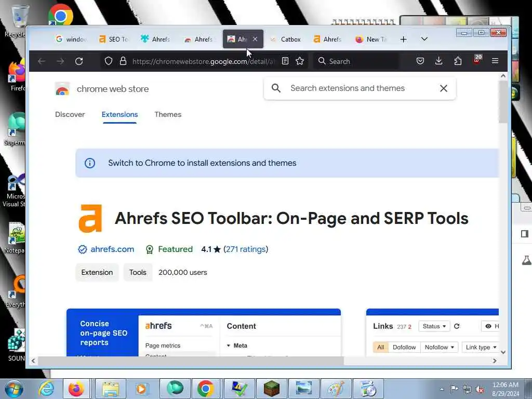Expand the list all tabs chevron
Viewport: 532px width, 399px height.
(x=424, y=39)
